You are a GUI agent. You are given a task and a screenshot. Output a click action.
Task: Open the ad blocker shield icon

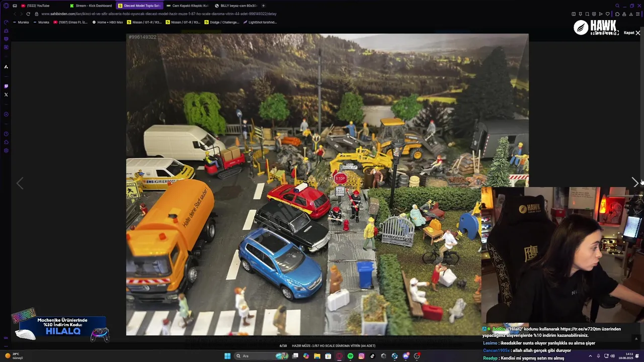[594, 14]
